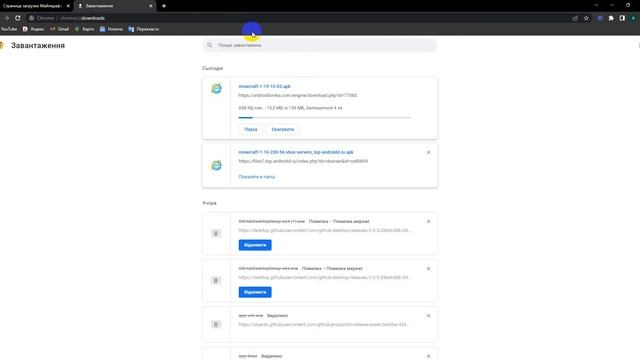Remove the third Учора deleted entry

(x=429, y=316)
